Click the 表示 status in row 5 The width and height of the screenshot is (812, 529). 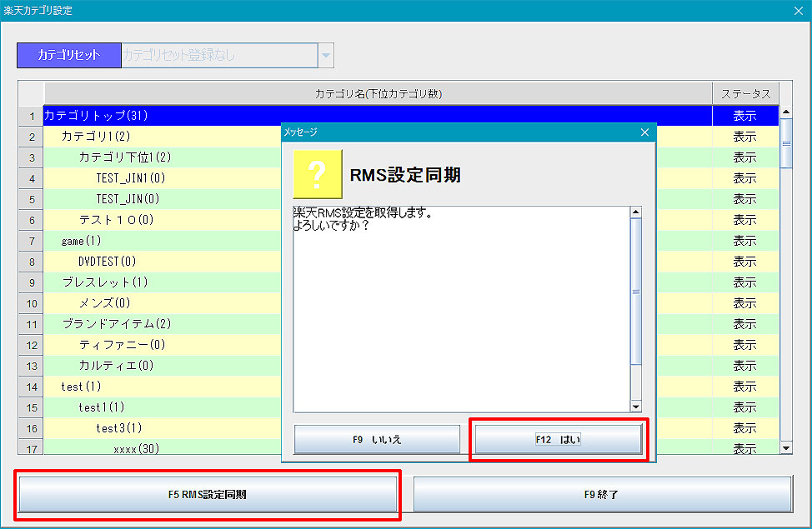coord(745,199)
